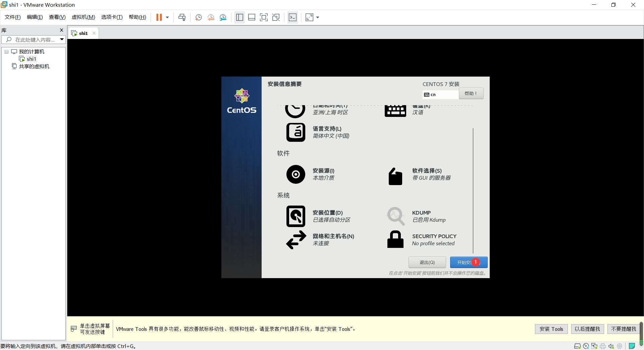Open 语言支持(L) language settings icon
Image resolution: width=644 pixels, height=350 pixels.
tap(296, 132)
